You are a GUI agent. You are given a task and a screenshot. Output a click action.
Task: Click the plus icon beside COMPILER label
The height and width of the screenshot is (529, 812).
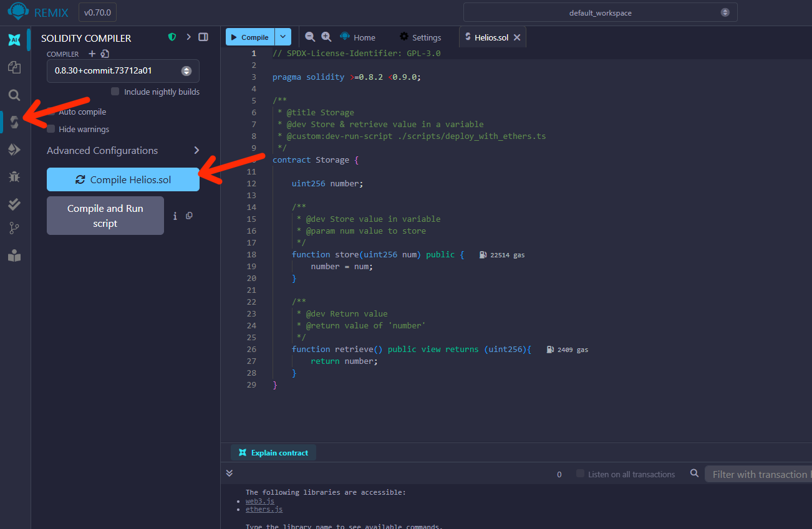coord(92,54)
